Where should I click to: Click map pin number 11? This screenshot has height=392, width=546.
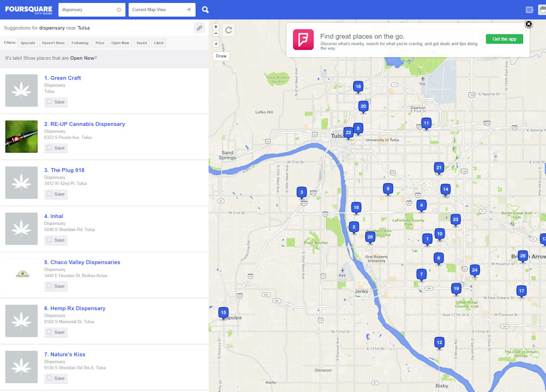pyautogui.click(x=426, y=124)
